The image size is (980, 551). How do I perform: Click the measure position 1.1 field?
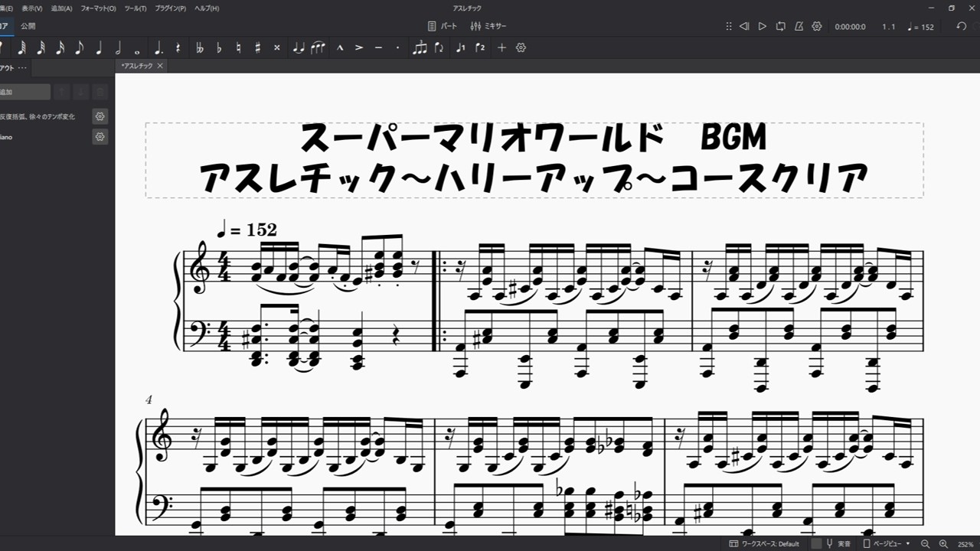coord(888,27)
